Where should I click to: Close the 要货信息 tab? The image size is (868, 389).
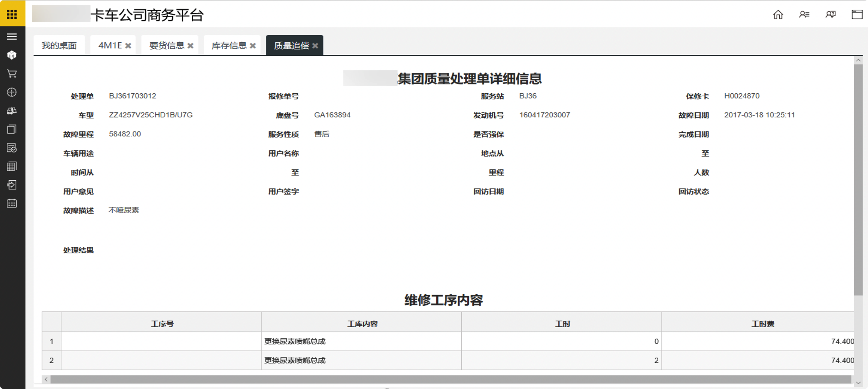pyautogui.click(x=191, y=46)
